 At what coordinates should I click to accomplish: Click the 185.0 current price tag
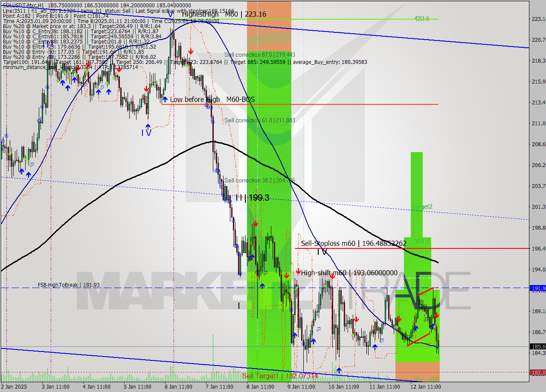pos(538,346)
